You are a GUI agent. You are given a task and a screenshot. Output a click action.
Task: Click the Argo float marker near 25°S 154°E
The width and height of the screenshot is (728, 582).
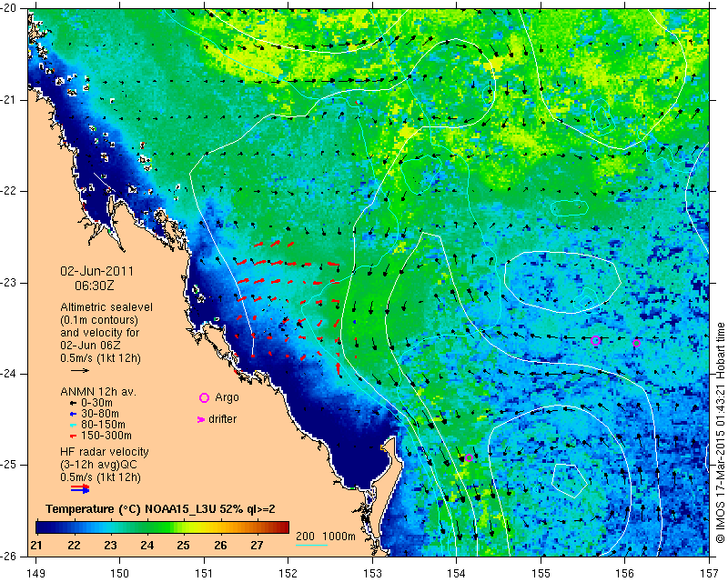pyautogui.click(x=469, y=458)
